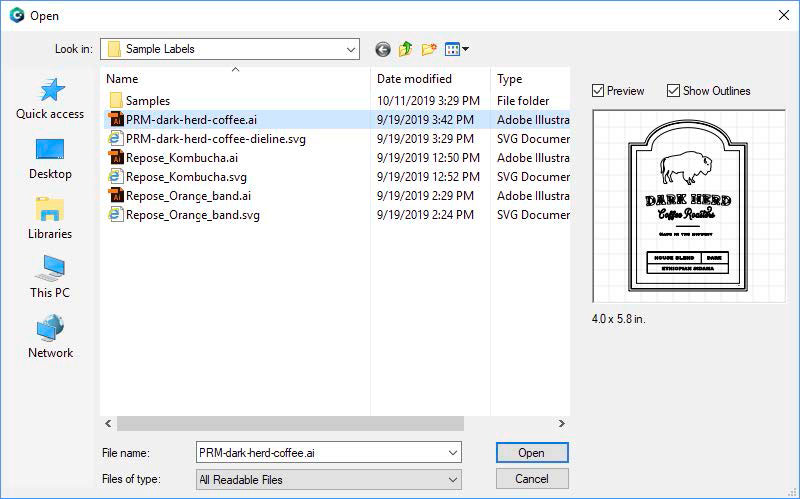Open Quick access in sidebar
Screen dimensions: 800x499
(50, 99)
